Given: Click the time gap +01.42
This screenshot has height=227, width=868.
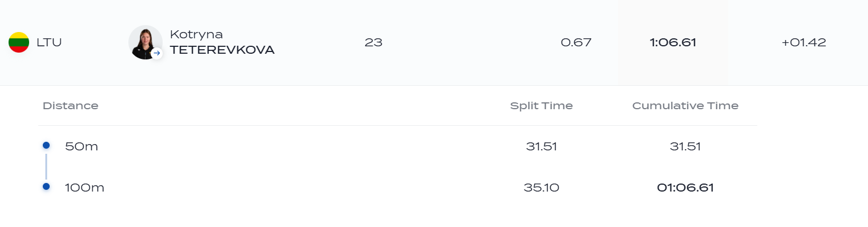Looking at the screenshot, I should pyautogui.click(x=804, y=42).
